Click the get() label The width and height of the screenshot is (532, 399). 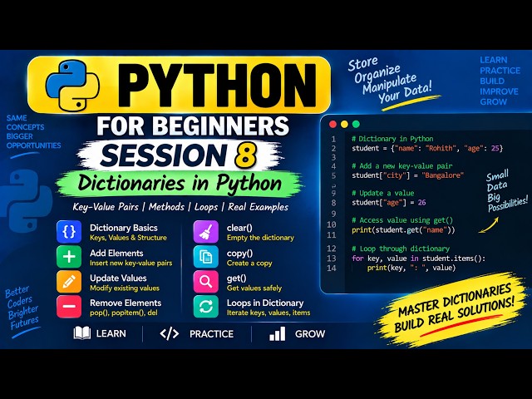click(236, 278)
